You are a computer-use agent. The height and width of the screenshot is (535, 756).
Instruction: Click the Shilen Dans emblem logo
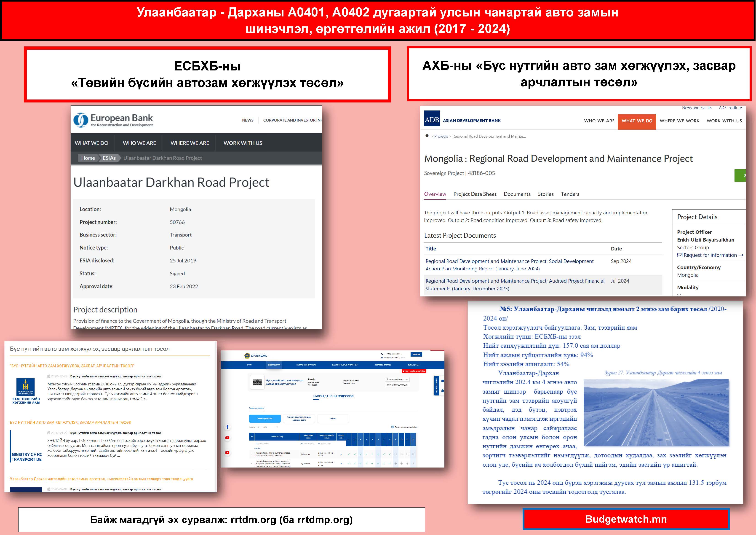(247, 355)
